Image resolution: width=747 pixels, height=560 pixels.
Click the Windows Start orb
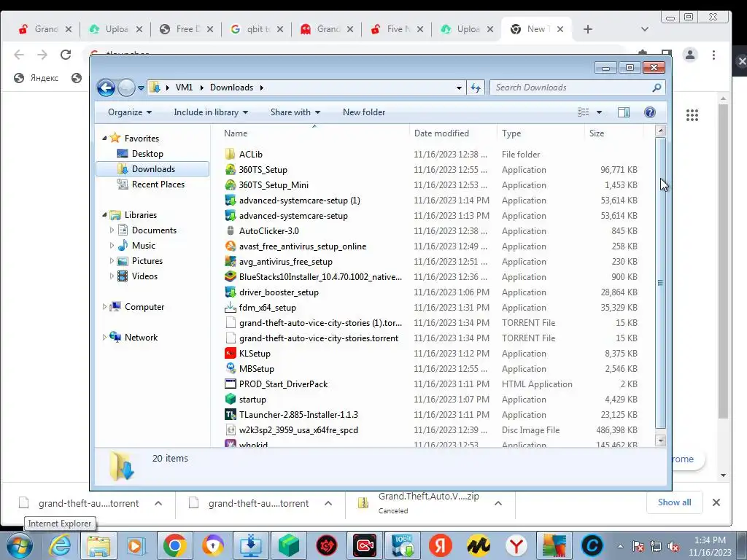(x=19, y=545)
